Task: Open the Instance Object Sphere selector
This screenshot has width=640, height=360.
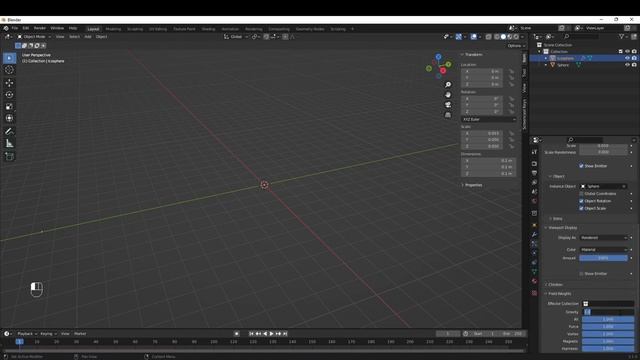Action: point(604,186)
